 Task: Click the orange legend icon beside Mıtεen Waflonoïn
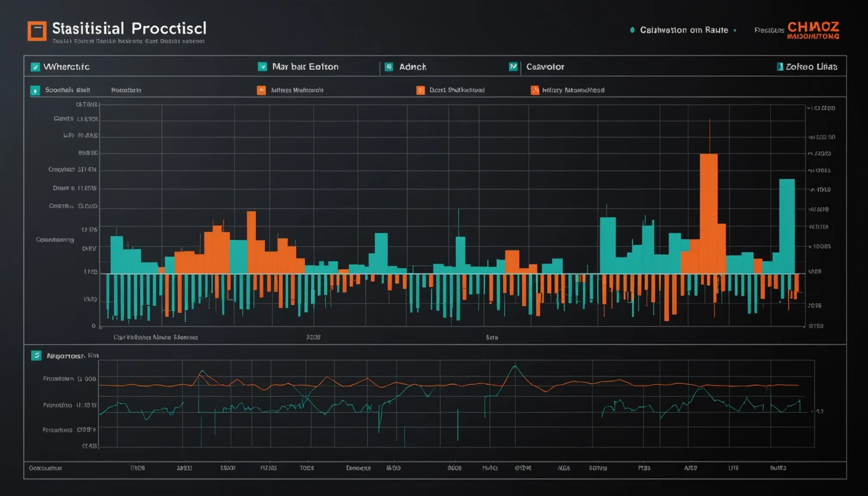261,90
